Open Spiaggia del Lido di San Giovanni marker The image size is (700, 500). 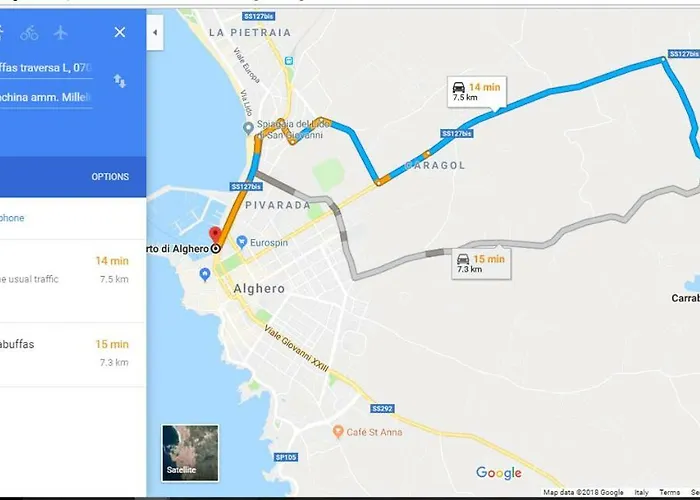point(248,128)
